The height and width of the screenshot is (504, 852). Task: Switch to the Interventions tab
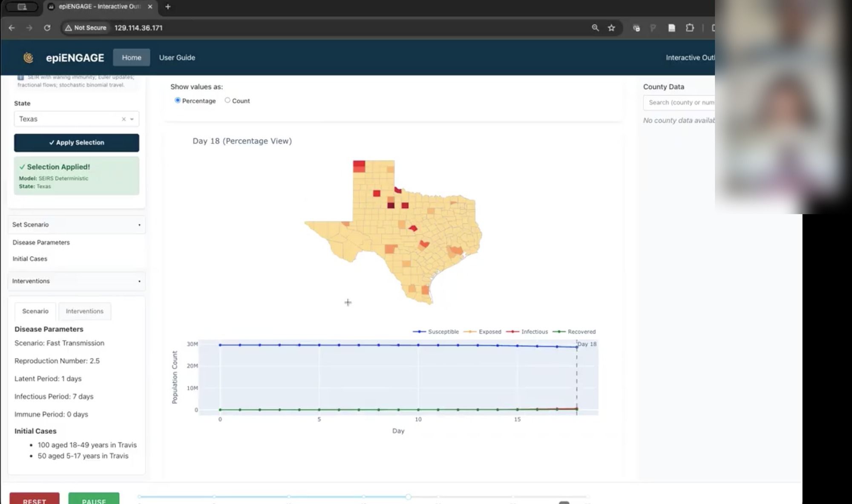click(x=84, y=311)
